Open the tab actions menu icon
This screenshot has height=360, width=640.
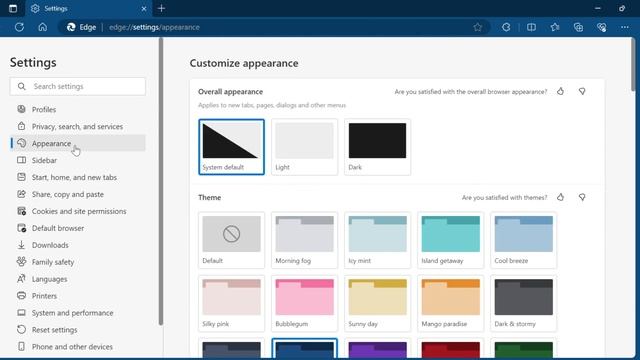click(13, 9)
